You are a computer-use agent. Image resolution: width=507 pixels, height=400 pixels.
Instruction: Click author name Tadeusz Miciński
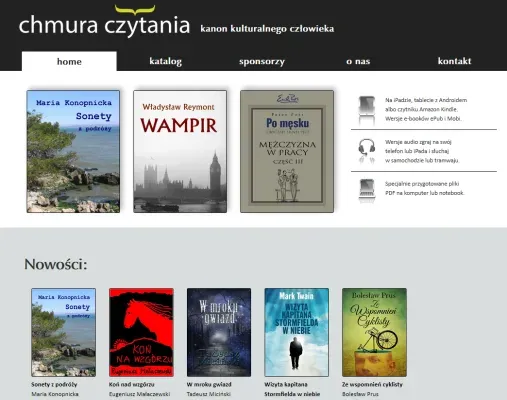tap(209, 394)
